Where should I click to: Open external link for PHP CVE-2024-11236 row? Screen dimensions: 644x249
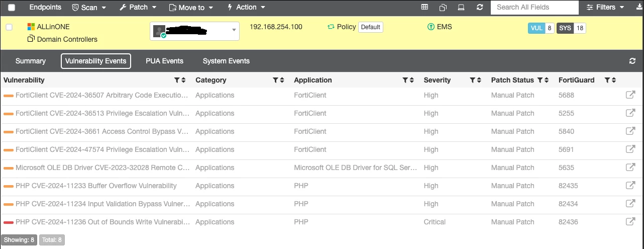(x=630, y=222)
